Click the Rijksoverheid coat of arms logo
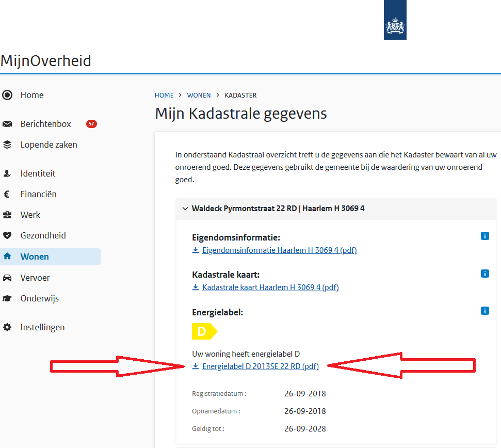 point(395,20)
